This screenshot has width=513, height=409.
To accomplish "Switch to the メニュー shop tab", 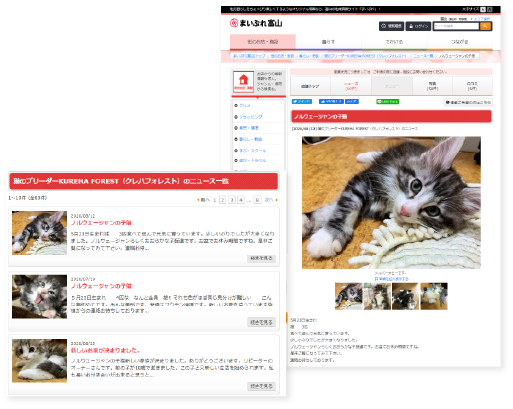I will pyautogui.click(x=392, y=86).
